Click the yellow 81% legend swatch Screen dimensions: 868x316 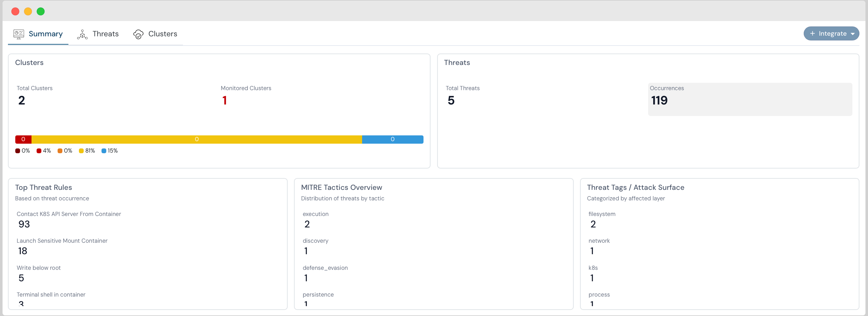point(81,151)
